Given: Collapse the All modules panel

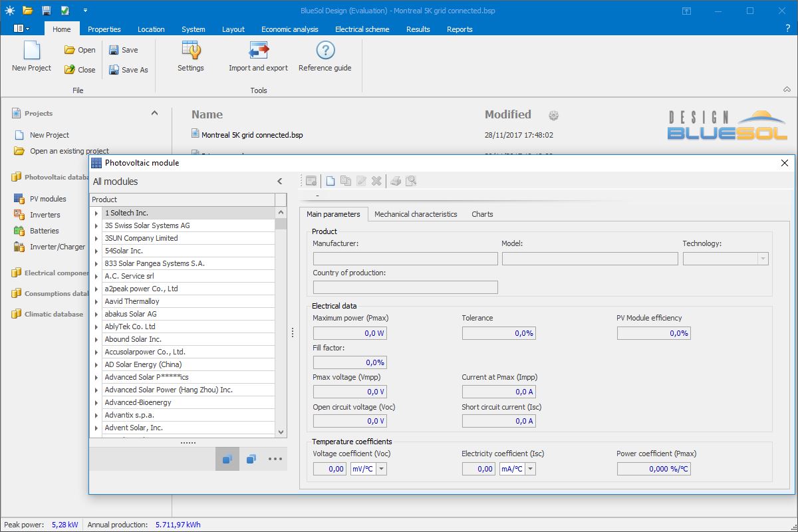Looking at the screenshot, I should click(280, 182).
